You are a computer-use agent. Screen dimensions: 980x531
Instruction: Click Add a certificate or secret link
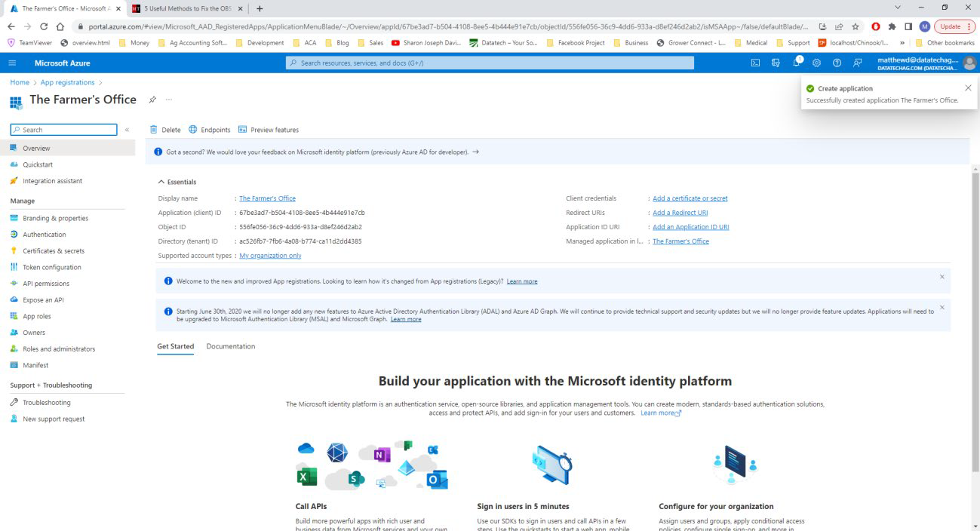(690, 198)
